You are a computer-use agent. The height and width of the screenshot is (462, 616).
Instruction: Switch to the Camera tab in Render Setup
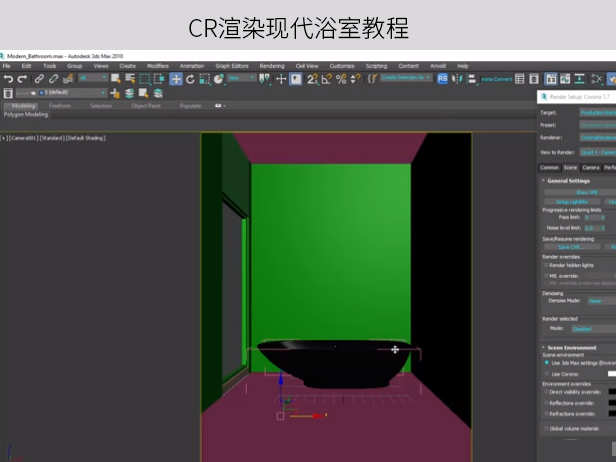(x=591, y=167)
